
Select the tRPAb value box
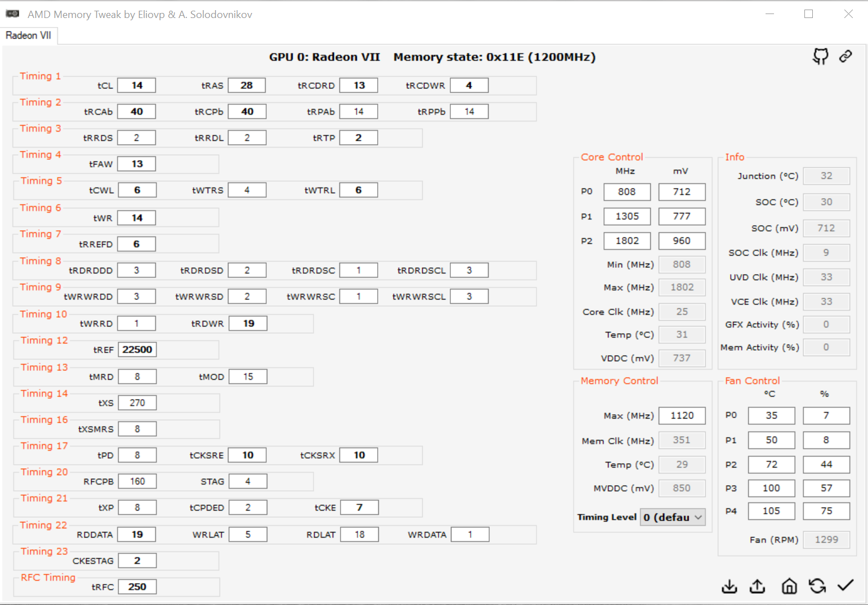pyautogui.click(x=359, y=111)
